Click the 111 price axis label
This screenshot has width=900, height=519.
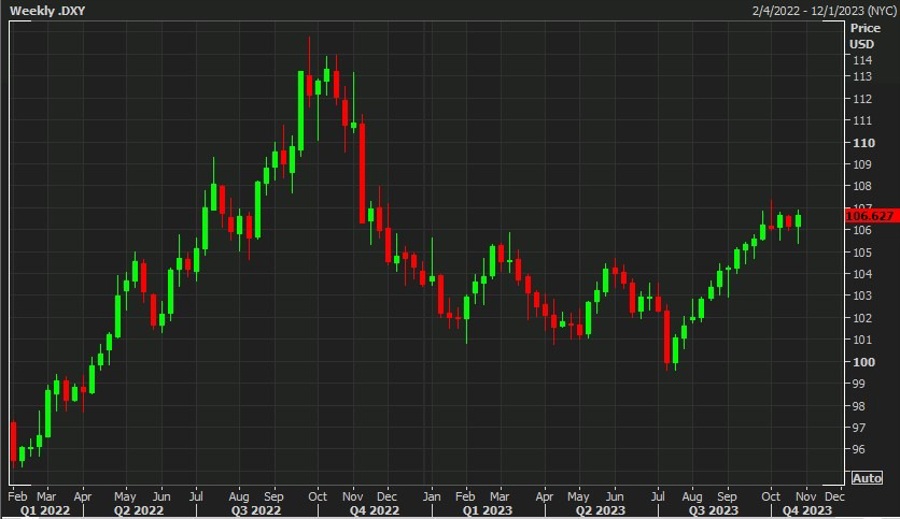[862, 121]
